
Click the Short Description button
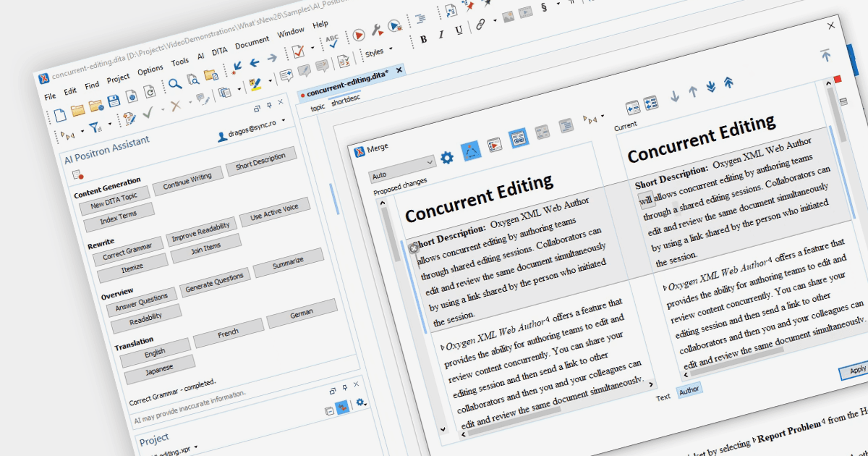pyautogui.click(x=260, y=161)
